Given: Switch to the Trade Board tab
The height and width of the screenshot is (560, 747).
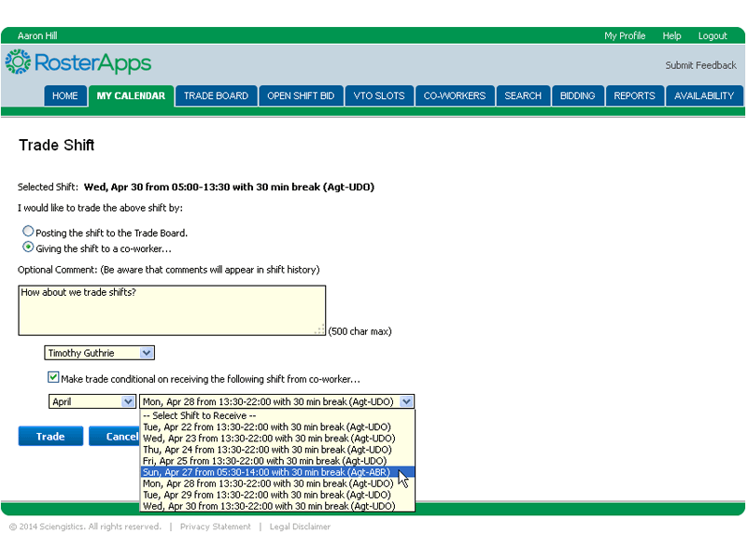Looking at the screenshot, I should coord(216,96).
